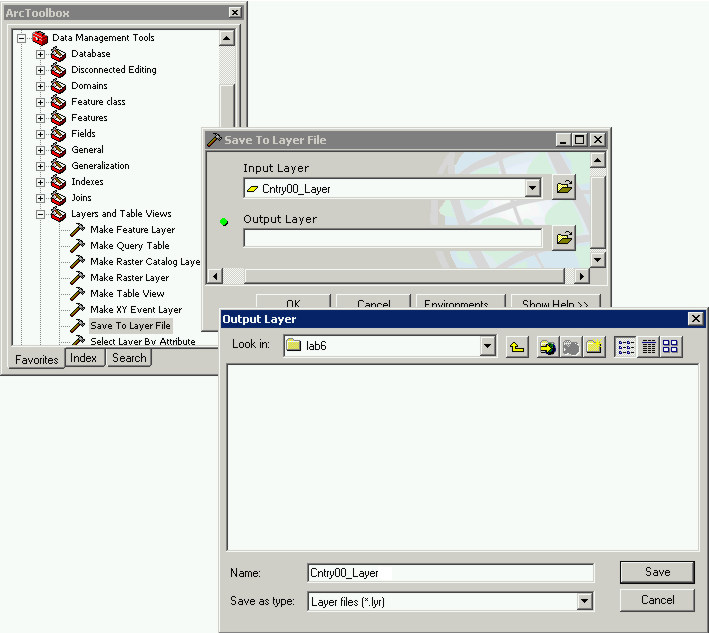Open Save To Layer File tool
This screenshot has width=709, height=633.
130,326
